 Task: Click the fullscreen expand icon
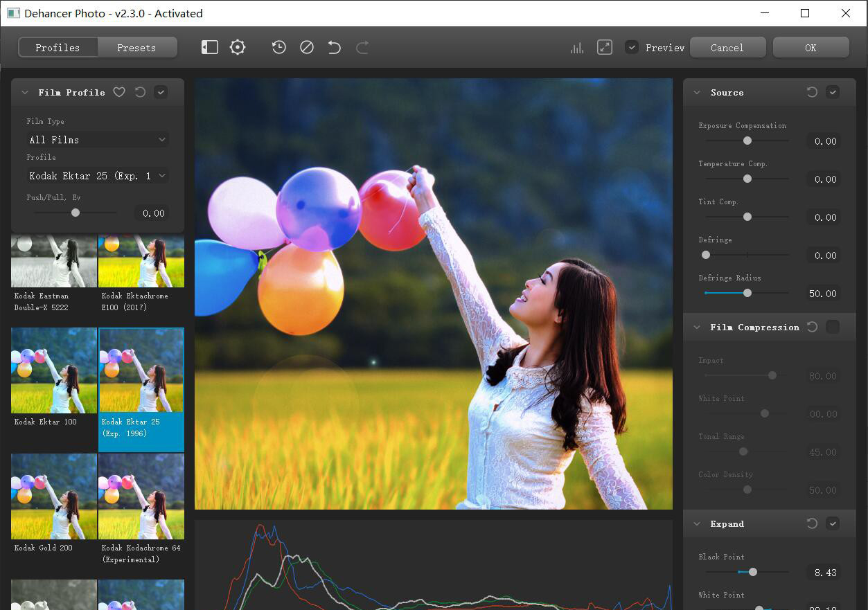604,47
